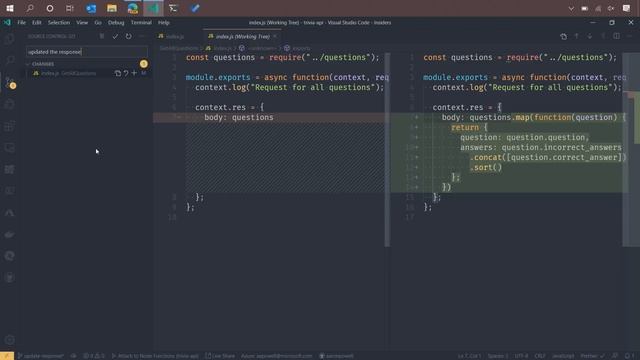Click left diff editor vertical scrollbar
640x360 pixels.
(x=387, y=149)
